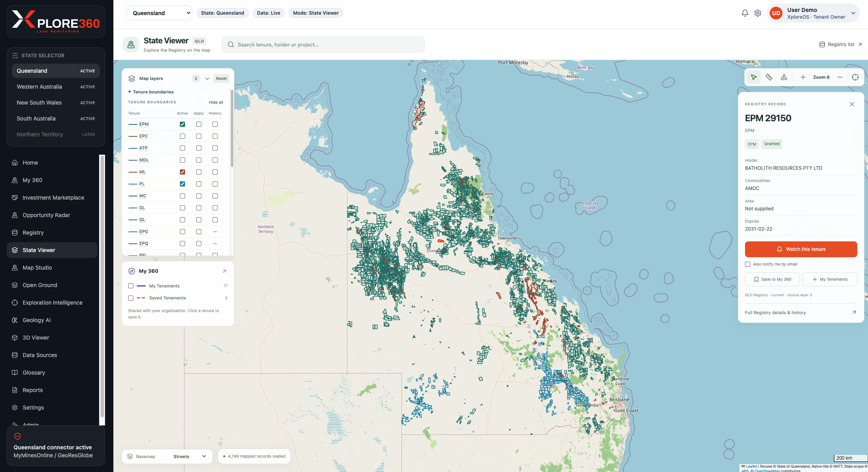Enable MDL History checkbox
The width and height of the screenshot is (868, 472).
click(215, 160)
